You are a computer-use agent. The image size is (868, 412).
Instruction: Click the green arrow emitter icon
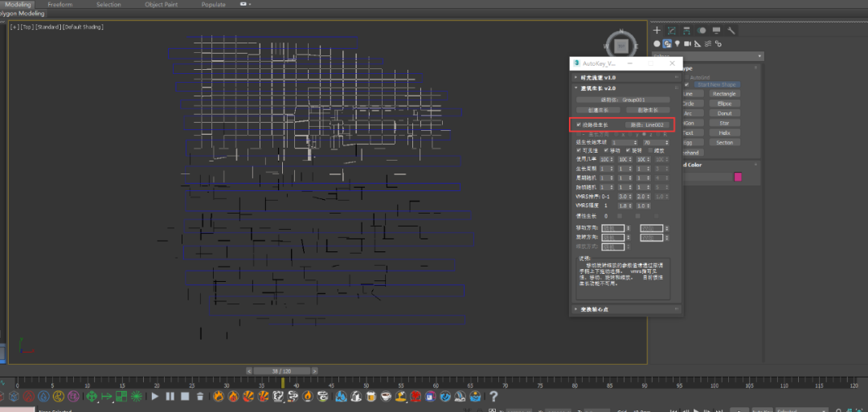tap(106, 396)
